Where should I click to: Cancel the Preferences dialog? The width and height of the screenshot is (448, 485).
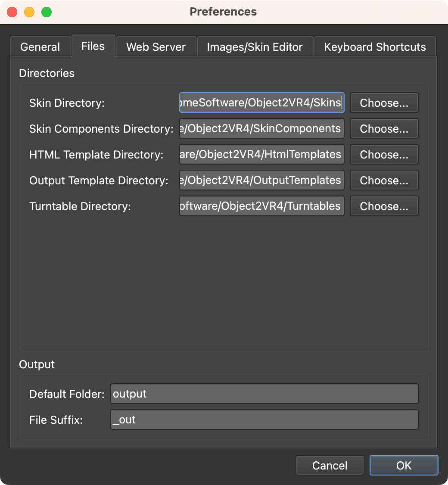coord(330,465)
